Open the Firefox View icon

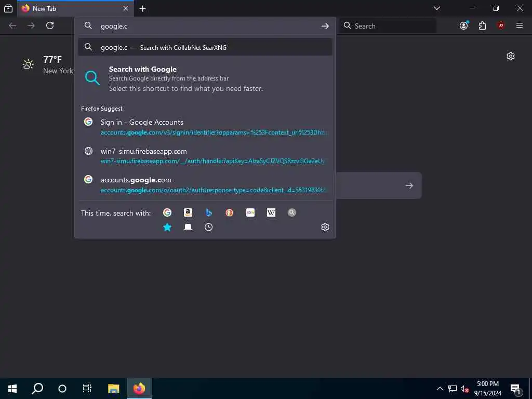coord(8,8)
